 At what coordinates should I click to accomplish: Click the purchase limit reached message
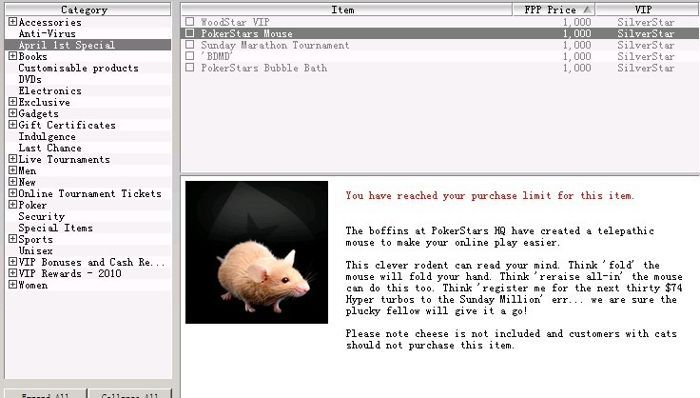489,195
